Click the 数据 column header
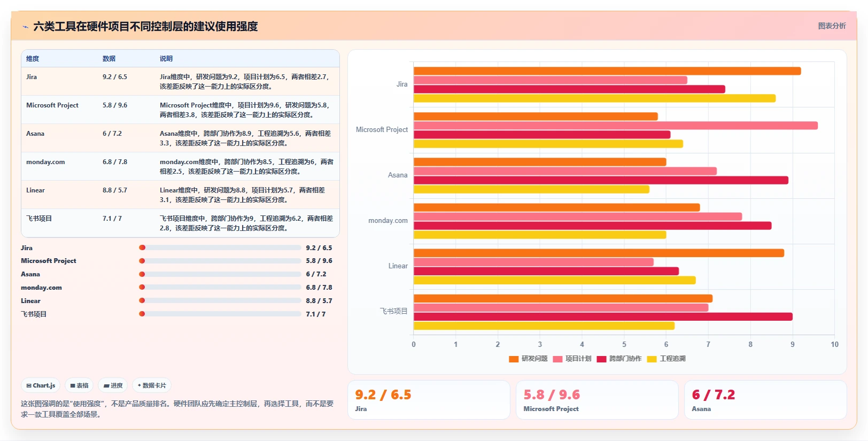The height and width of the screenshot is (441, 868). point(109,59)
